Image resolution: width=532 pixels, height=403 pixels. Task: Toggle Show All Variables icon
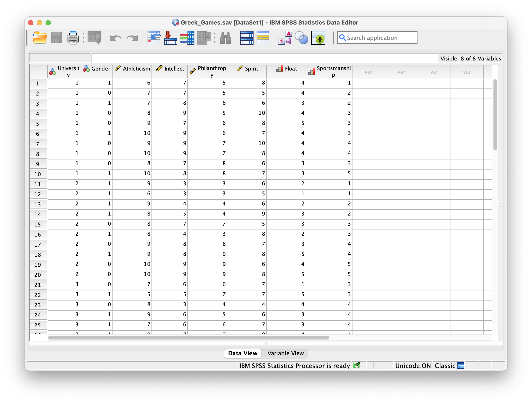pos(318,37)
